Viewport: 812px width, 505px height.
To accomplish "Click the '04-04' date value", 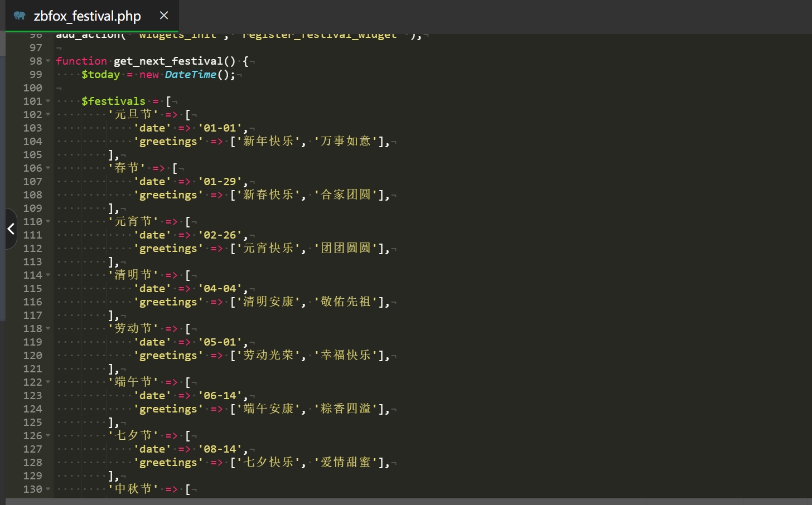I will [220, 288].
